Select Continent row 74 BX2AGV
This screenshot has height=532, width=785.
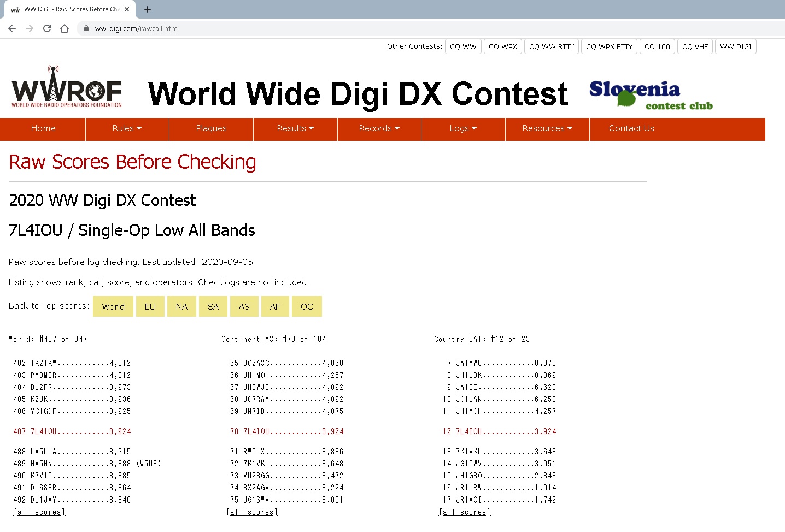tap(287, 488)
